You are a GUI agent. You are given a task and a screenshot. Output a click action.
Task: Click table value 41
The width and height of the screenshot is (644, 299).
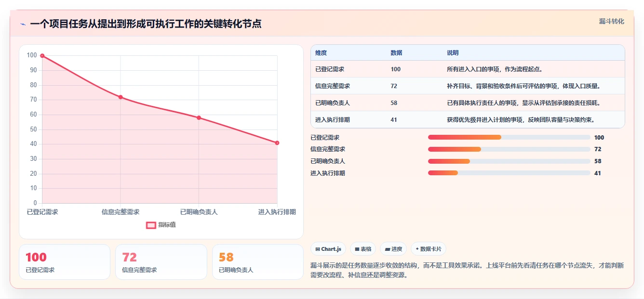(394, 120)
